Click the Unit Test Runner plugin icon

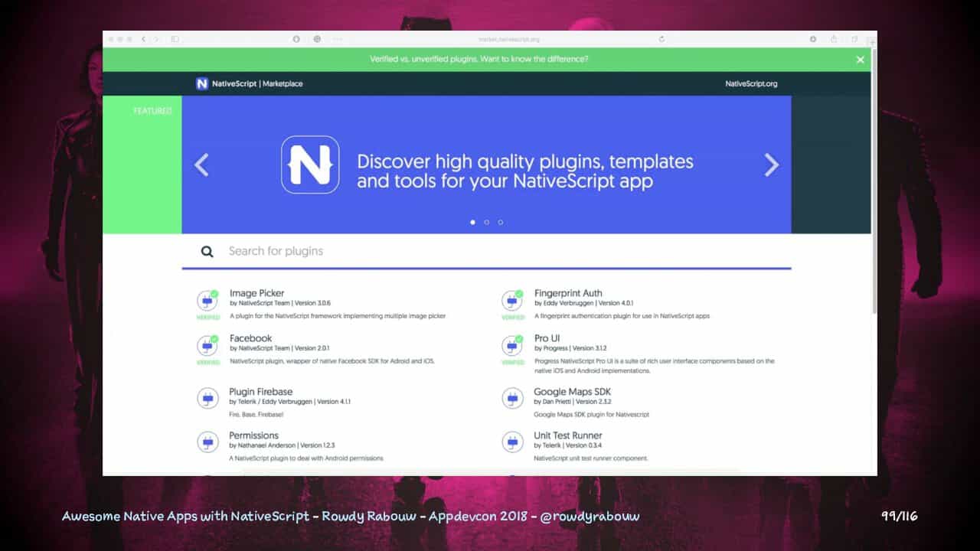click(x=512, y=442)
